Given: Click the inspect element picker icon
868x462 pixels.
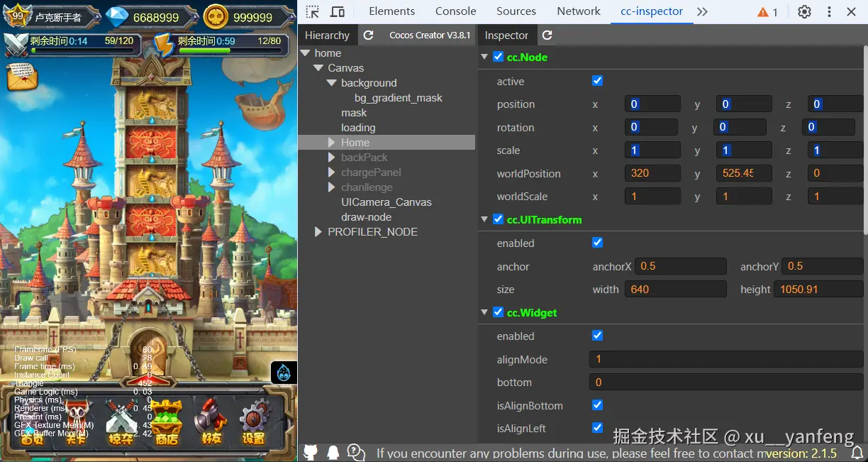Looking at the screenshot, I should coord(313,11).
